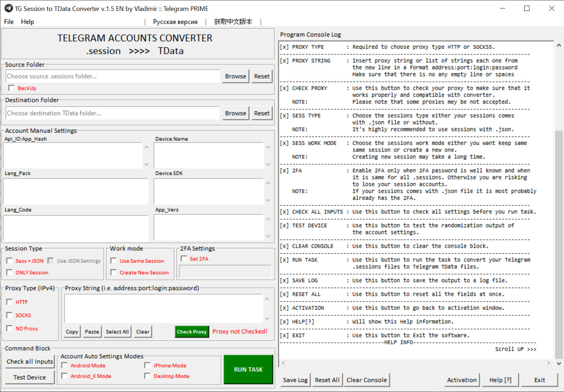Enable iPhone Mode auto setting

click(148, 365)
